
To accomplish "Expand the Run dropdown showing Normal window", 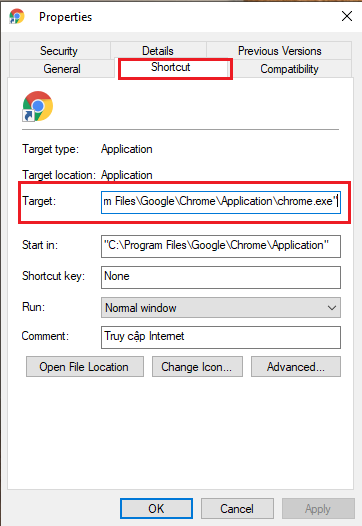I will pyautogui.click(x=221, y=308).
